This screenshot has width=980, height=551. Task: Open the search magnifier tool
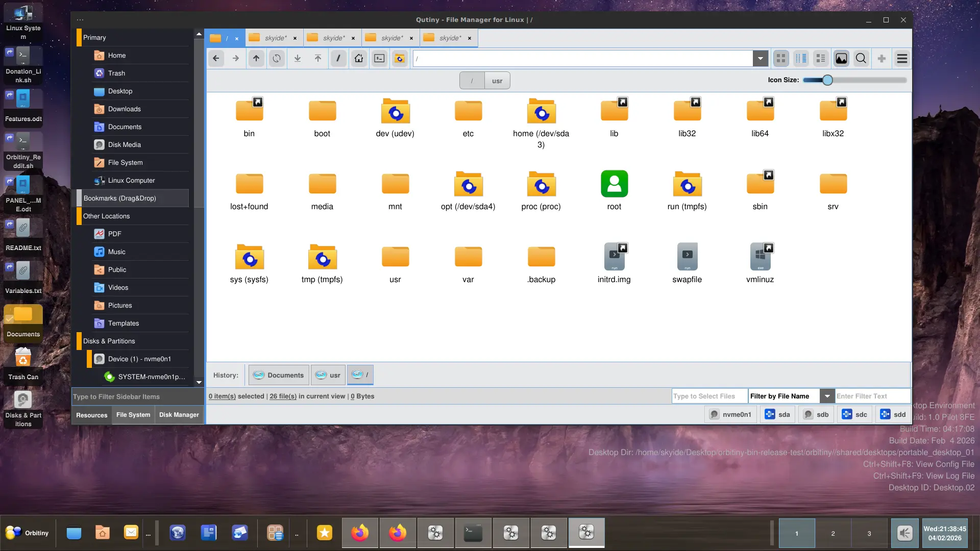coord(861,59)
